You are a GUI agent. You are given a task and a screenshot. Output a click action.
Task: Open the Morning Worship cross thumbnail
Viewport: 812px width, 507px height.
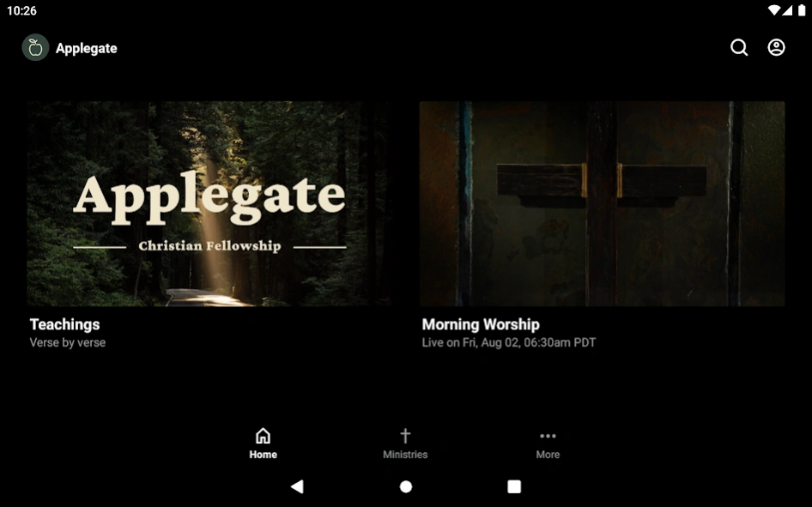(602, 203)
